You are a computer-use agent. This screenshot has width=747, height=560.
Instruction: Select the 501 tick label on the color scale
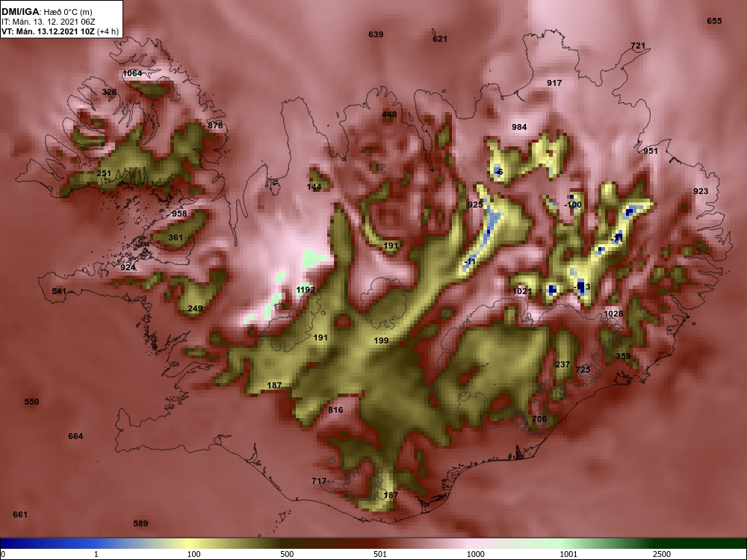pyautogui.click(x=380, y=554)
